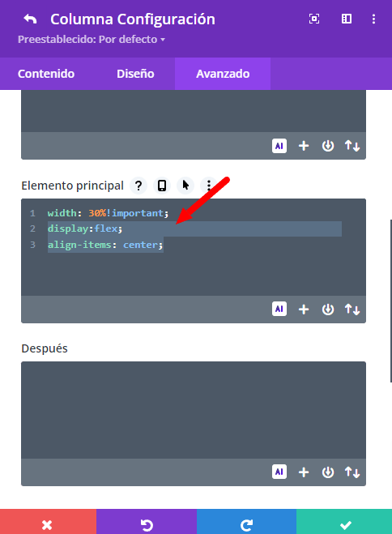Expand settings modal to fullscreen
This screenshot has width=392, height=534.
click(x=314, y=19)
